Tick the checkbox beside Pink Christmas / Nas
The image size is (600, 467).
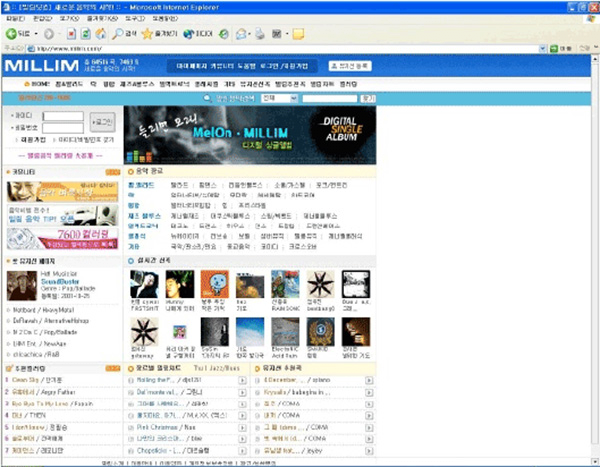coord(132,424)
